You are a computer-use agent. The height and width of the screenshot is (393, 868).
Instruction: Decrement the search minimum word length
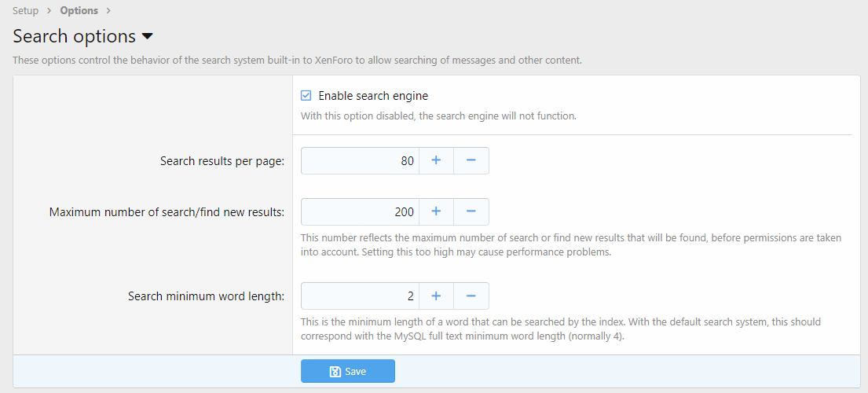tap(471, 296)
